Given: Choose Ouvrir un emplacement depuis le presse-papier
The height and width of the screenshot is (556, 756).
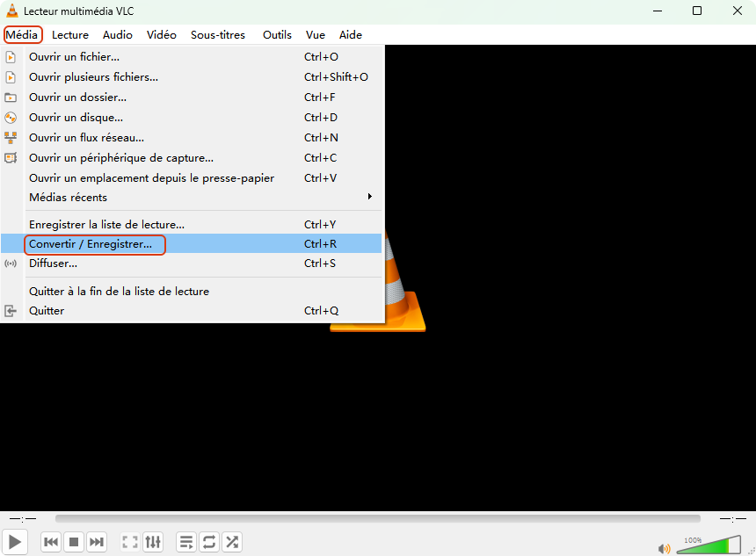Looking at the screenshot, I should pyautogui.click(x=191, y=178).
